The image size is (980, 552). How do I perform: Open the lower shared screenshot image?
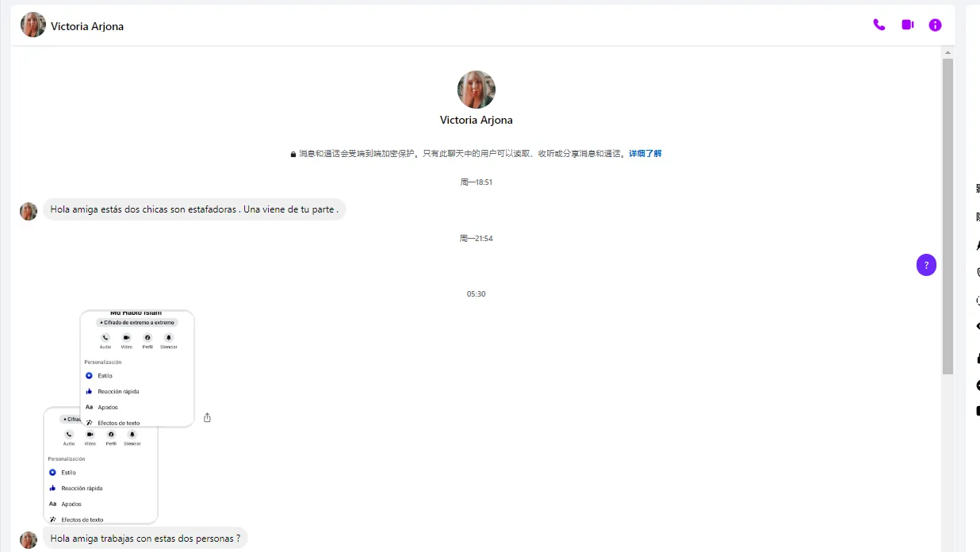(x=101, y=474)
